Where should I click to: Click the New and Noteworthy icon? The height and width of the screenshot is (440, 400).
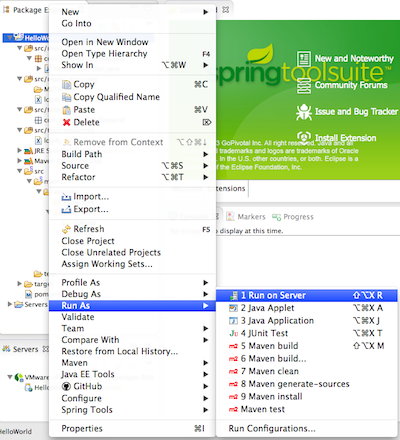(304, 59)
